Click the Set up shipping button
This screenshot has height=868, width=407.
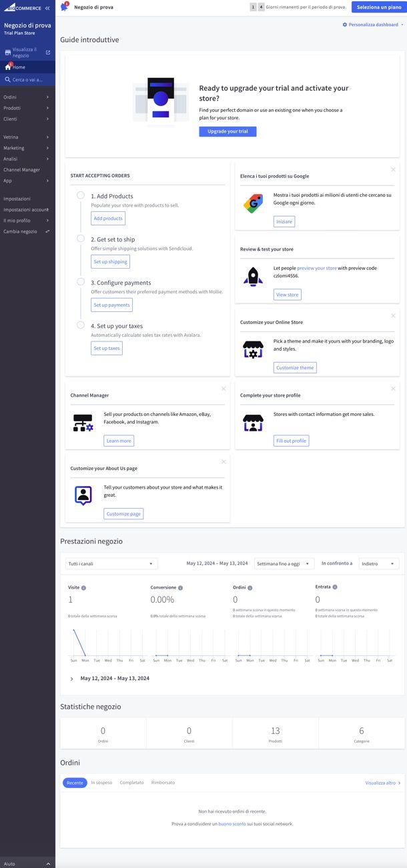click(110, 261)
